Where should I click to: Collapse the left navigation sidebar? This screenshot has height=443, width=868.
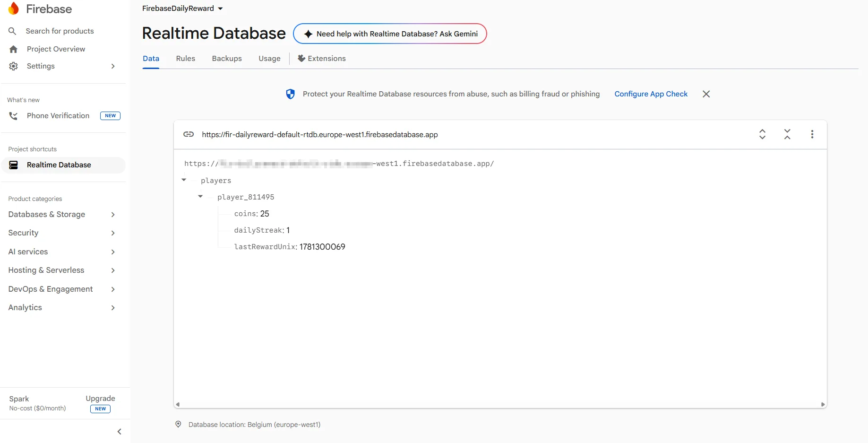coord(119,432)
